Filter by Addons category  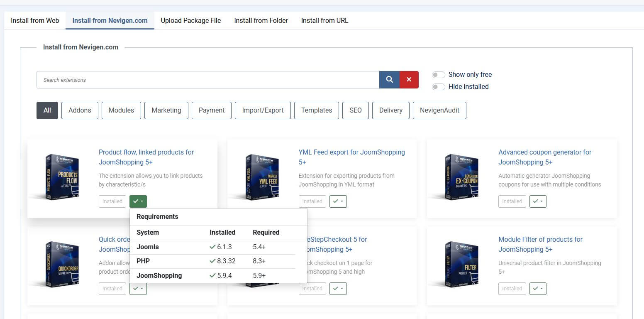[80, 110]
